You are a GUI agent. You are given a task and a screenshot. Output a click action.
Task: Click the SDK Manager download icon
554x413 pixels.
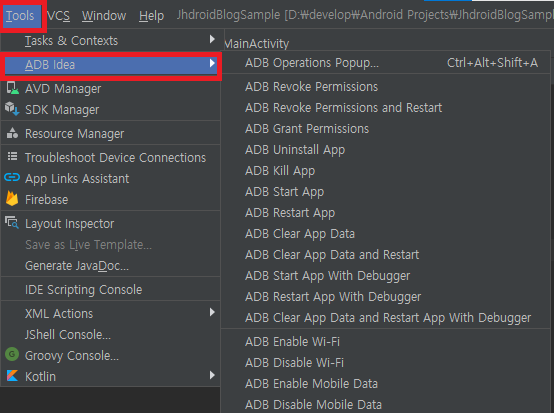pos(12,109)
